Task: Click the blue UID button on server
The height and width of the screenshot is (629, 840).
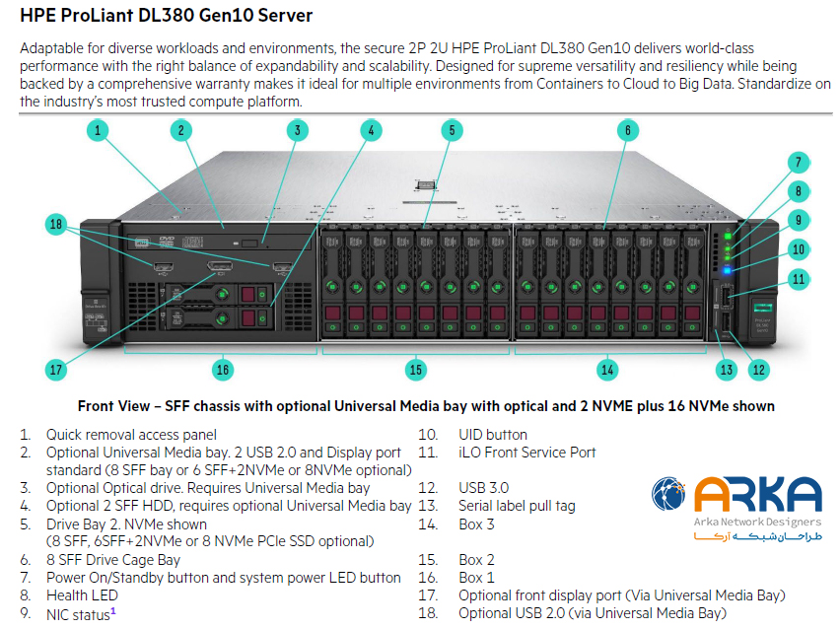Action: (729, 266)
